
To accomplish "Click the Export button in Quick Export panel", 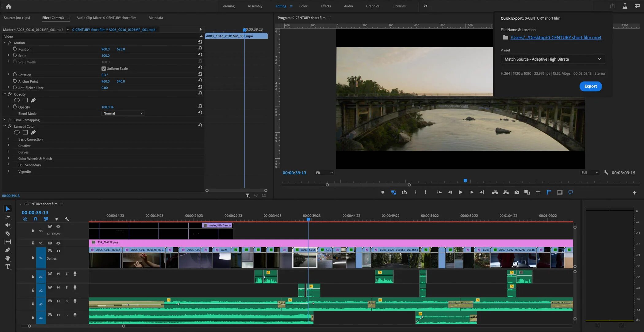I will (x=590, y=86).
